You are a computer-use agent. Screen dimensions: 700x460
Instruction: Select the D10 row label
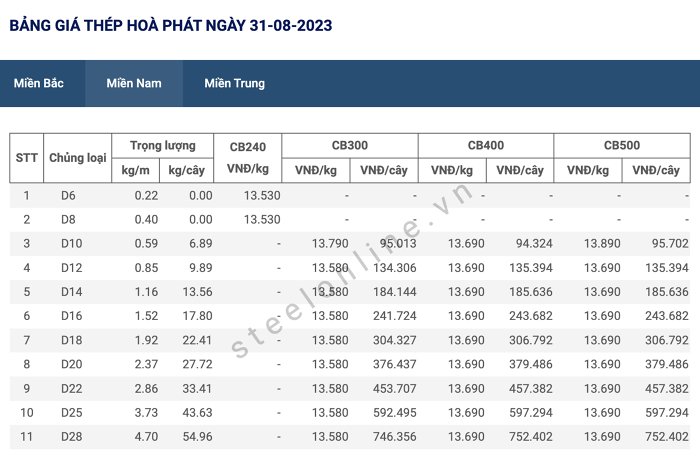tap(71, 244)
